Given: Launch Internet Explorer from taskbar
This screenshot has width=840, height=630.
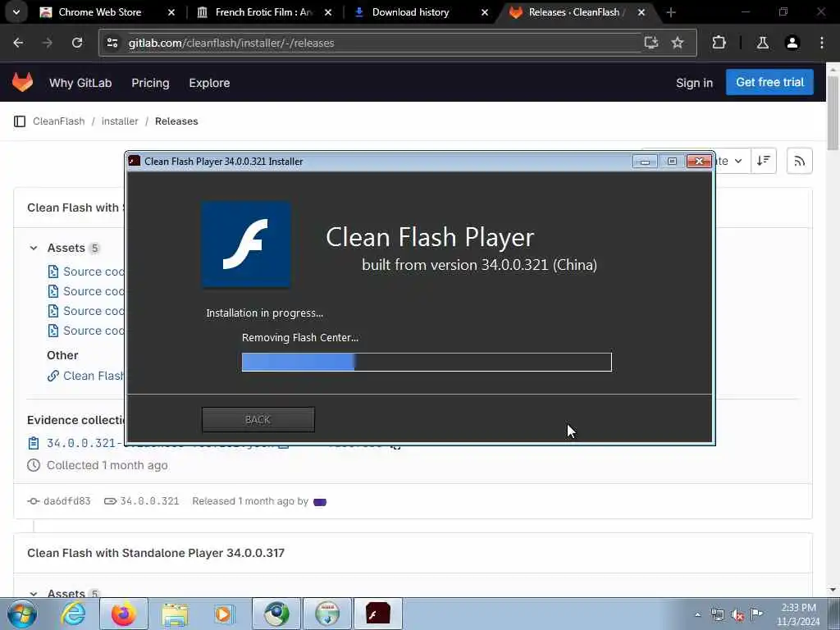Looking at the screenshot, I should [72, 614].
